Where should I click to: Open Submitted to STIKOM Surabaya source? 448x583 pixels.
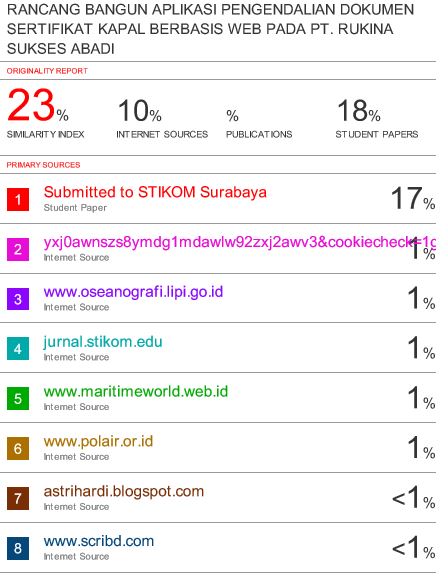pos(155,192)
